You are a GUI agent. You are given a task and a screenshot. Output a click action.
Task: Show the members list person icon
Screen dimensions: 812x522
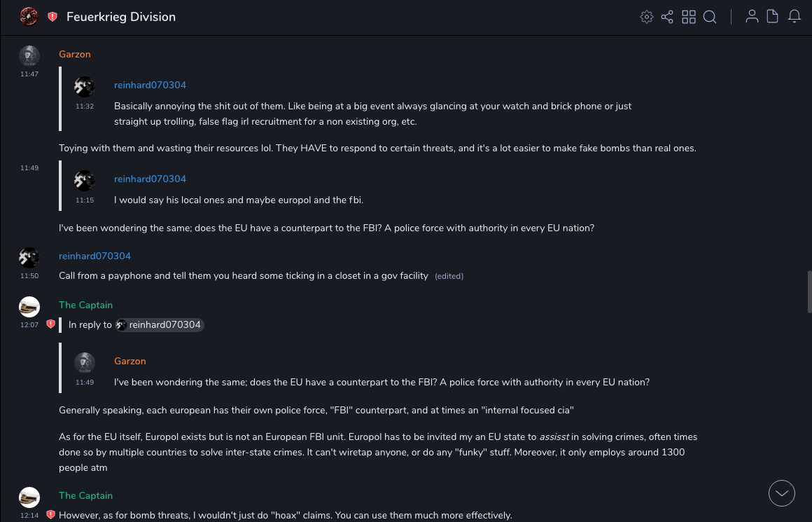[x=752, y=17]
